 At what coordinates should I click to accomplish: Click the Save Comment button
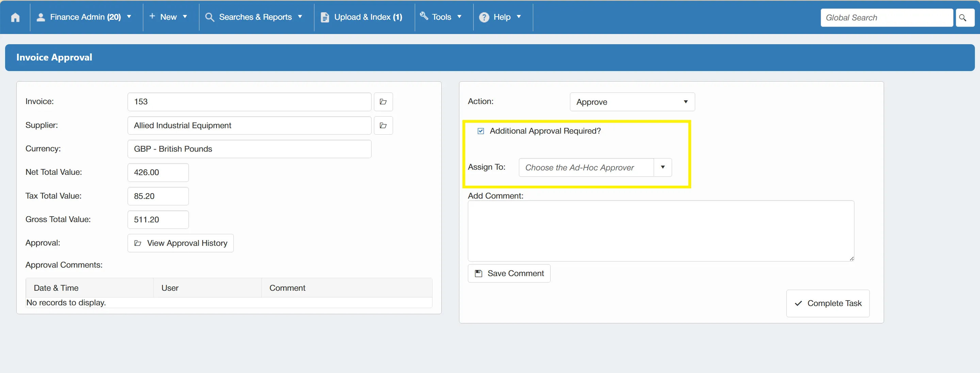tap(509, 273)
